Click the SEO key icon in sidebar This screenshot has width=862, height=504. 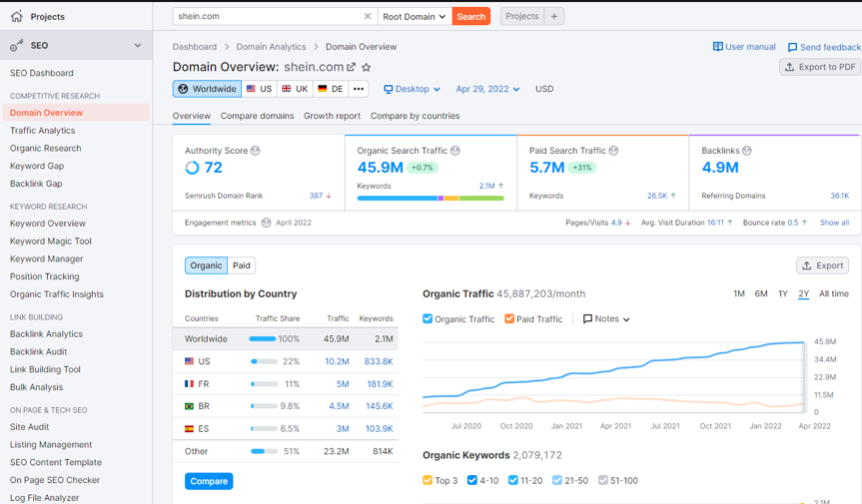pos(17,46)
